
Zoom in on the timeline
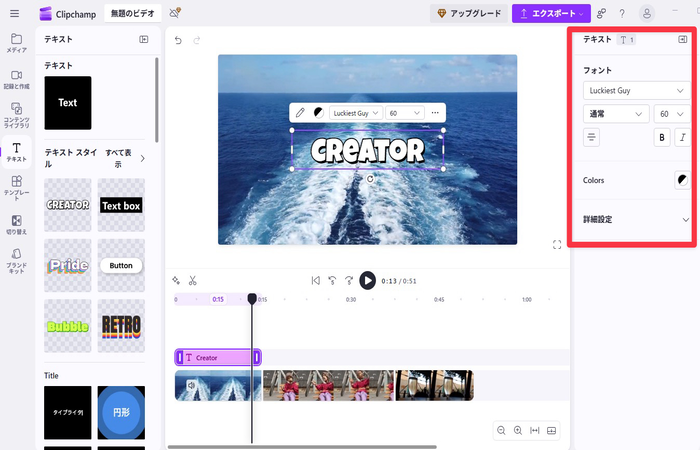coord(518,430)
